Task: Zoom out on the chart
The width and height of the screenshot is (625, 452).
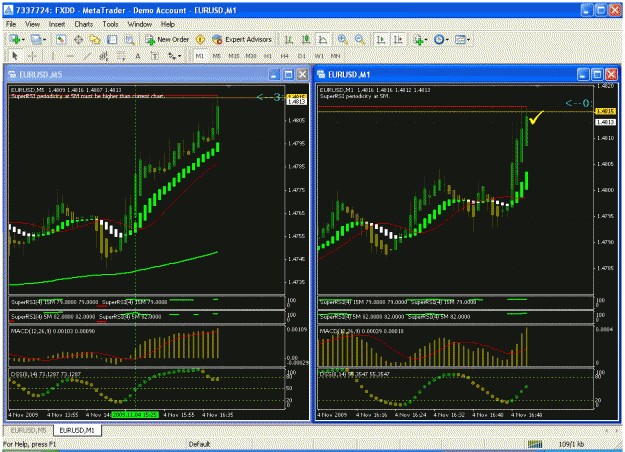Action: pos(360,39)
